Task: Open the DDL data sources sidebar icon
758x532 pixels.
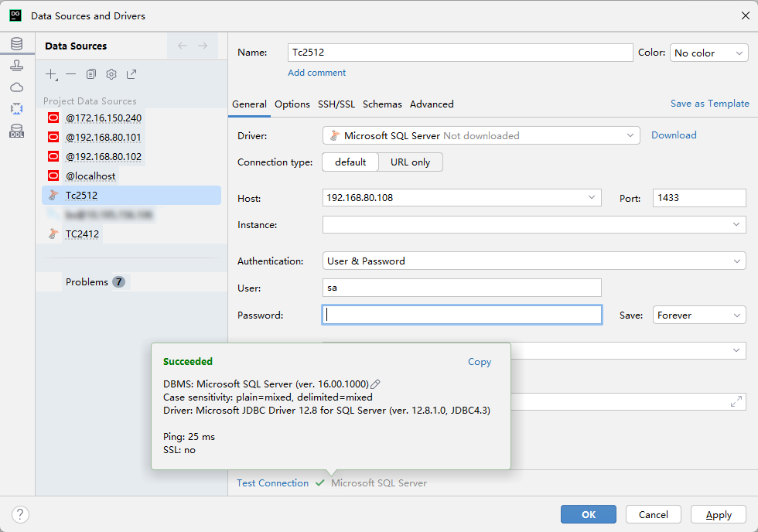Action: tap(17, 131)
